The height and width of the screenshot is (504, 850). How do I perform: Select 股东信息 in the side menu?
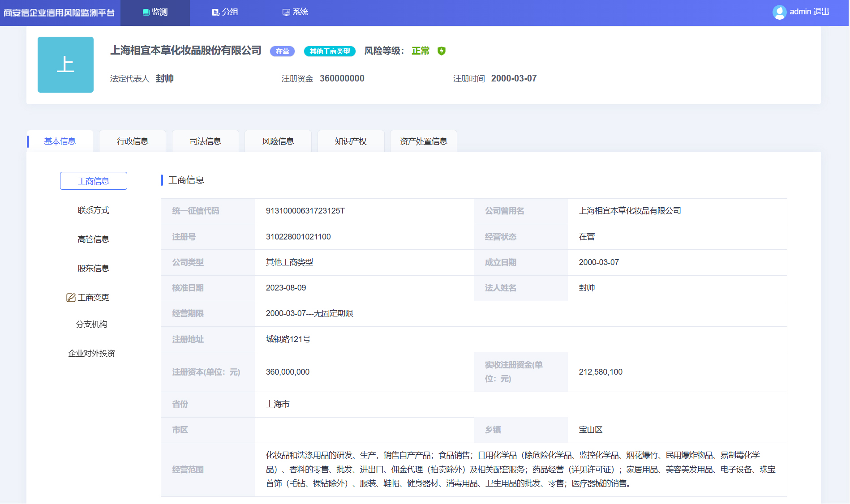(94, 269)
